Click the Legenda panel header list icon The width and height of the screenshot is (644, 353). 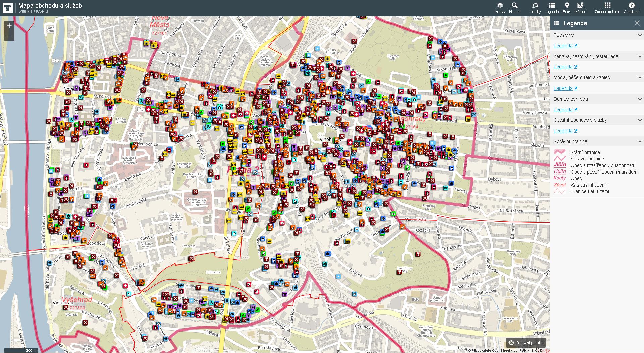pos(556,23)
